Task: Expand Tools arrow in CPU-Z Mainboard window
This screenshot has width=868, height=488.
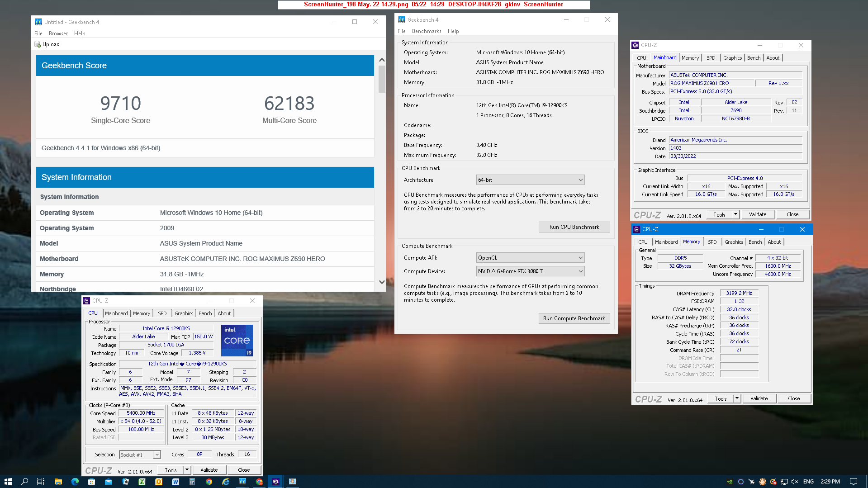Action: click(x=735, y=214)
